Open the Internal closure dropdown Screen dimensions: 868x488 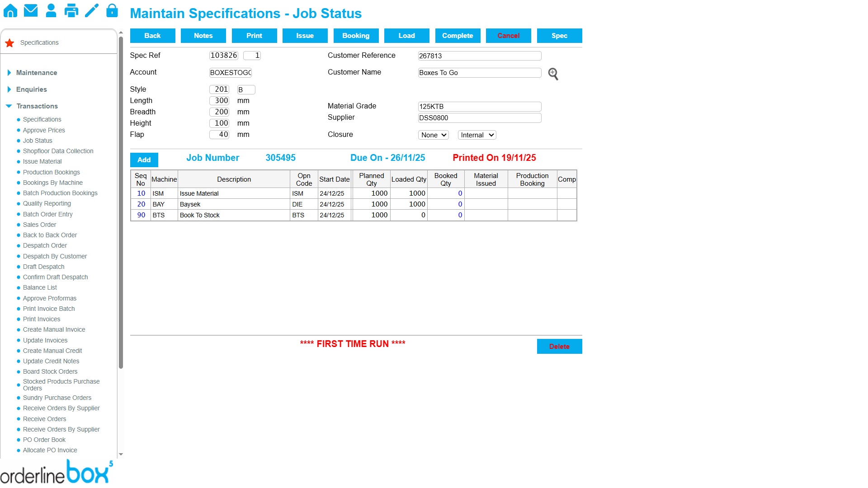pos(476,135)
